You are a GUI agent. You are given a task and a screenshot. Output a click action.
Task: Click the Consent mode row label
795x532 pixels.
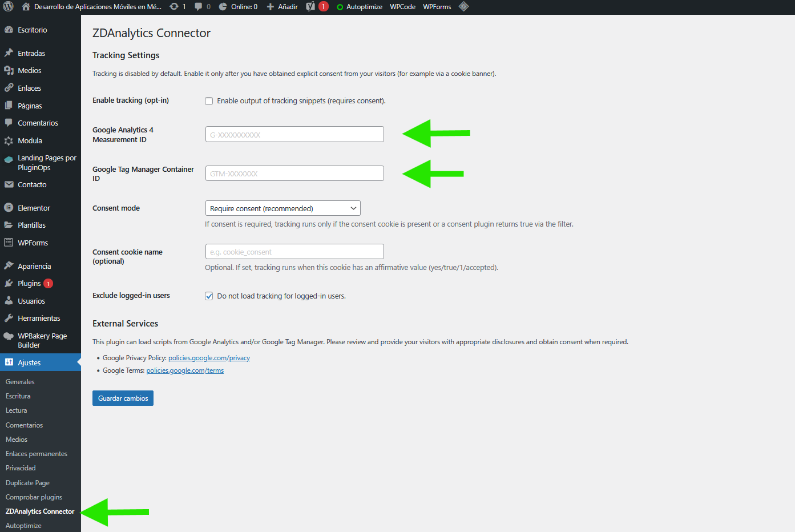pos(116,208)
